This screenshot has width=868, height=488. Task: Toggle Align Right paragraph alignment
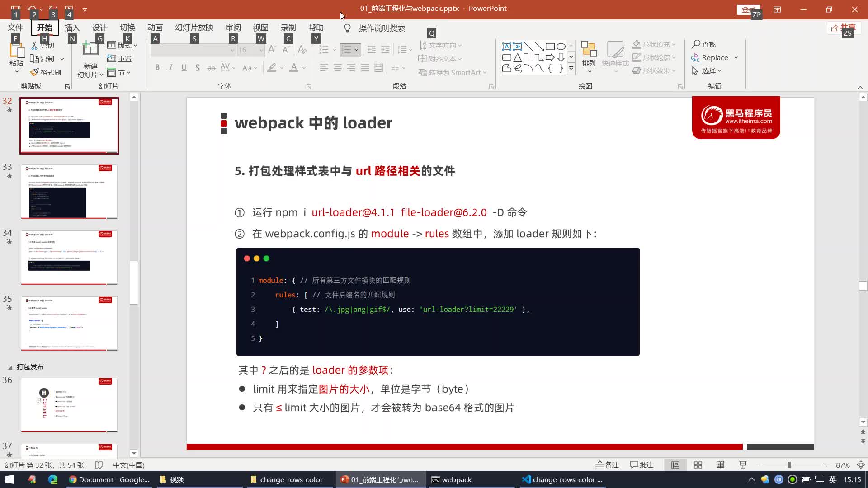351,68
